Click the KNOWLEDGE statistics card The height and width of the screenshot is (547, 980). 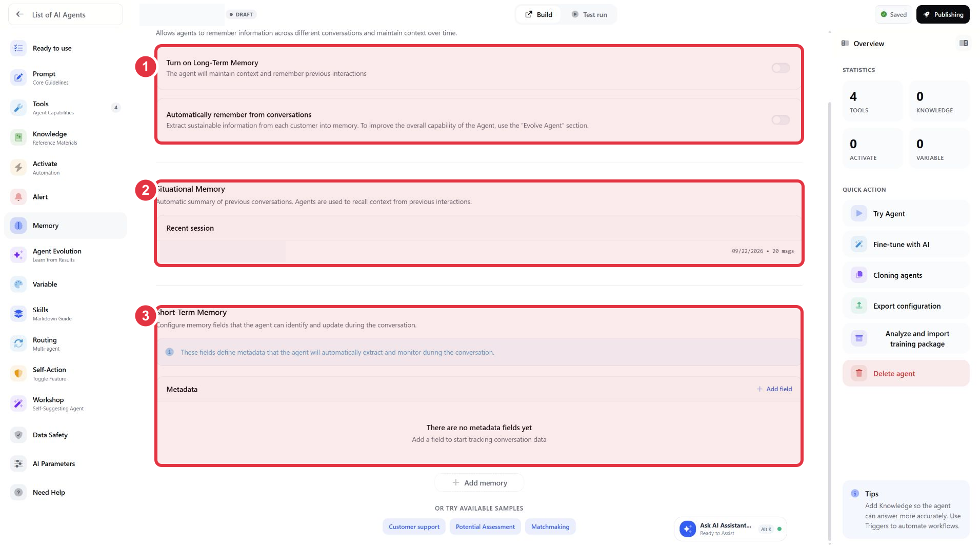tap(939, 102)
